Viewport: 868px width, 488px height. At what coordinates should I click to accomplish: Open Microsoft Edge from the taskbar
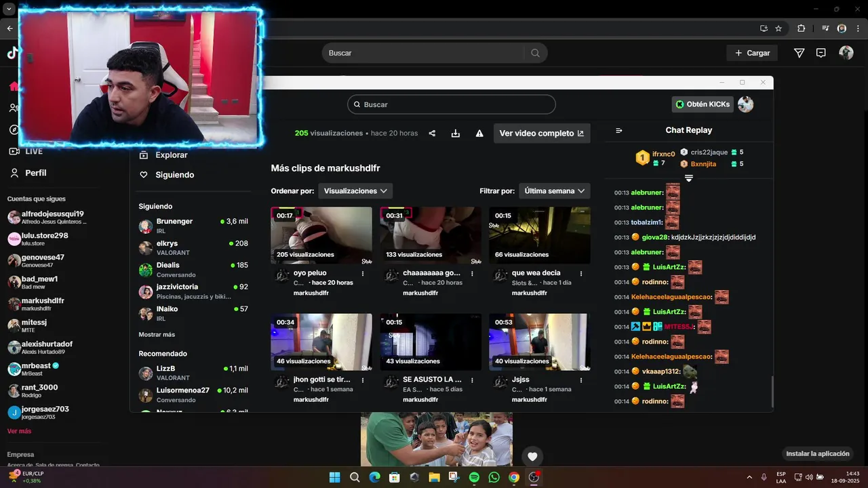[374, 477]
